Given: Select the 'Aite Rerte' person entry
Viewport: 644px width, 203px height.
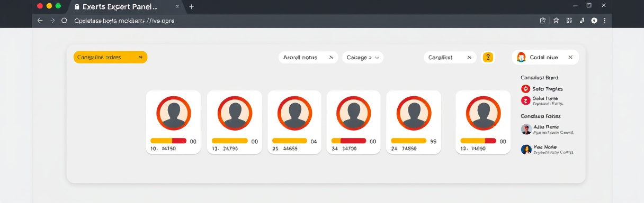Looking at the screenshot, I should pos(547,130).
